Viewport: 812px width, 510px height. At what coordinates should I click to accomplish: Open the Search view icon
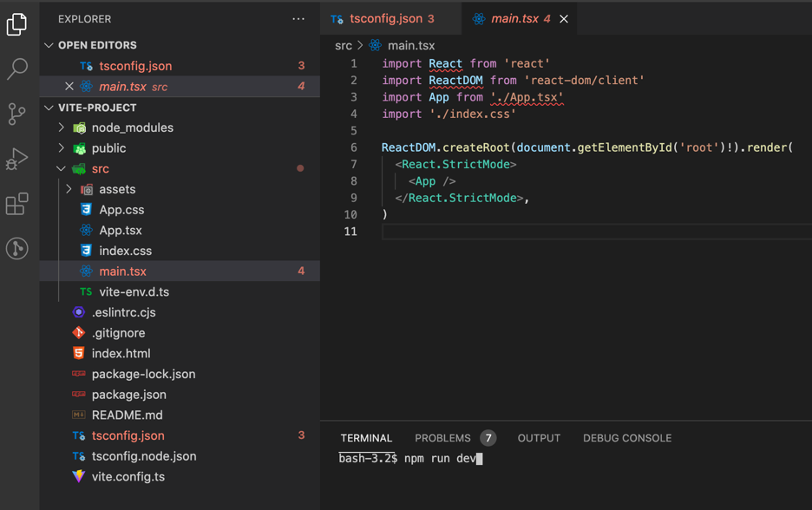(17, 69)
